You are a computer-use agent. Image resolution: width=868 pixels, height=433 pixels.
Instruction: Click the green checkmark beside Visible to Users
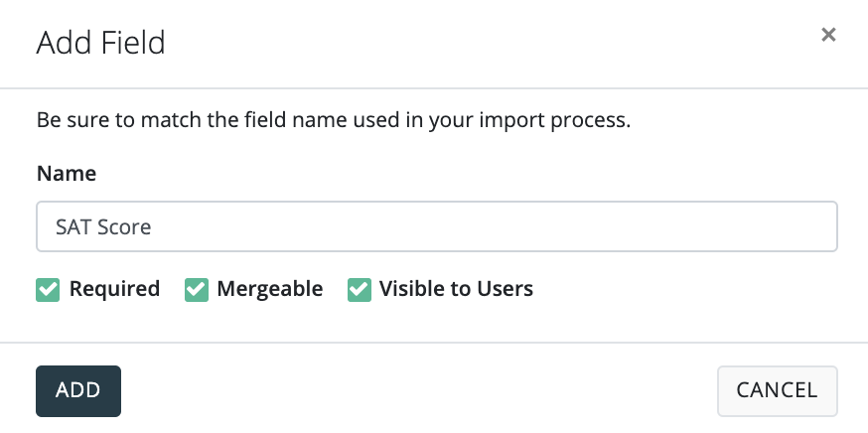359,289
